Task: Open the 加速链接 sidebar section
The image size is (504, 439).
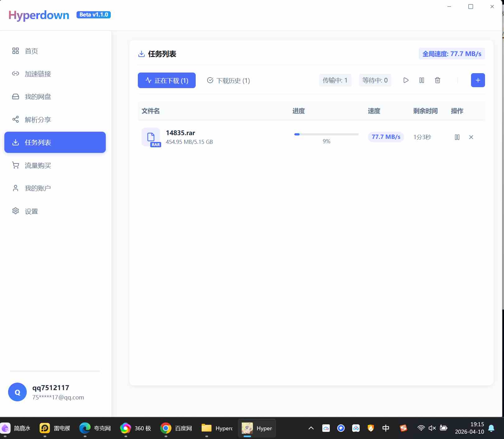Action: pyautogui.click(x=37, y=74)
